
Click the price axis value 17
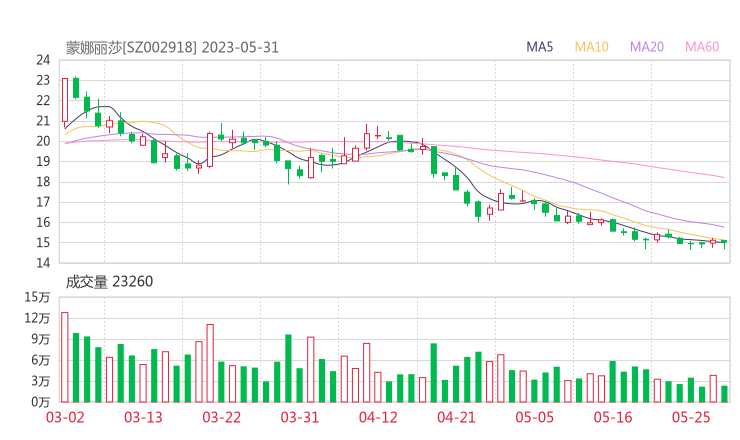coord(43,202)
